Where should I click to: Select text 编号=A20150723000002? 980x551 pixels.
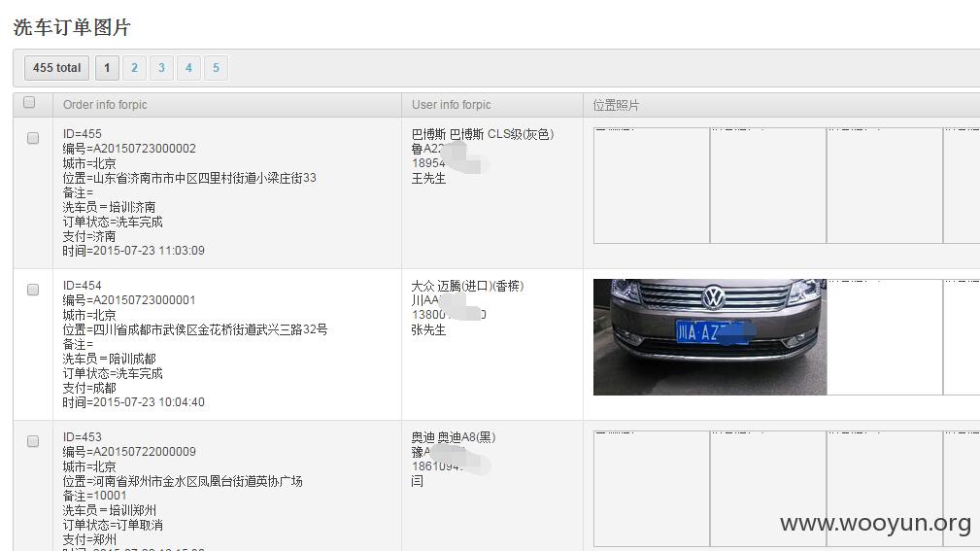tap(129, 149)
